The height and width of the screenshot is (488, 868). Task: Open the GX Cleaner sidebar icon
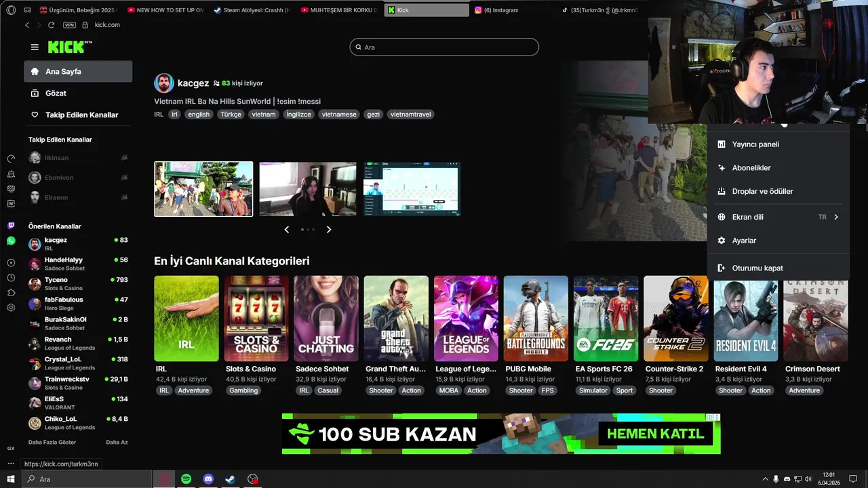(11, 174)
